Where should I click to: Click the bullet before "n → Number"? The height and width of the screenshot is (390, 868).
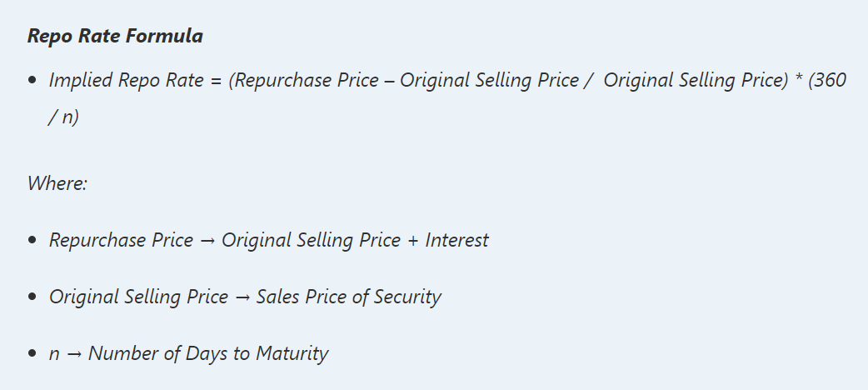point(32,354)
